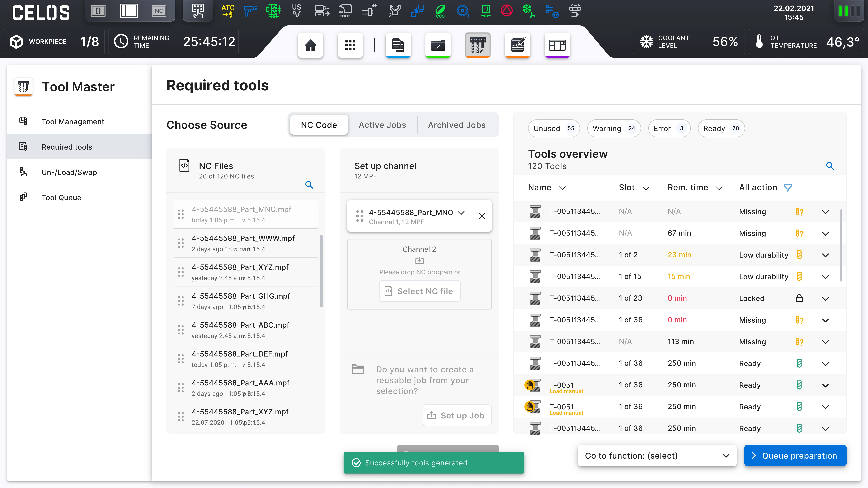Toggle the Warning 24 filter chip
868x488 pixels.
tap(614, 128)
